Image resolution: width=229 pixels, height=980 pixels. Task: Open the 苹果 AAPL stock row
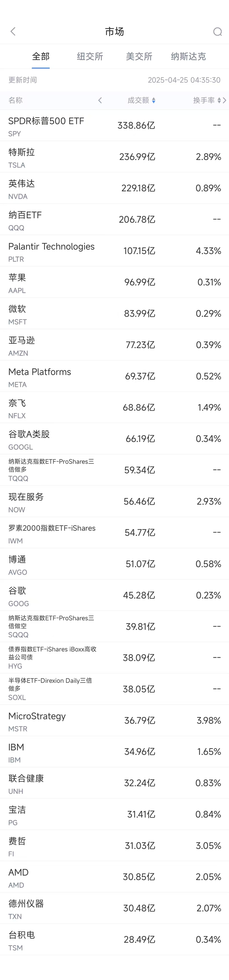pos(114,282)
